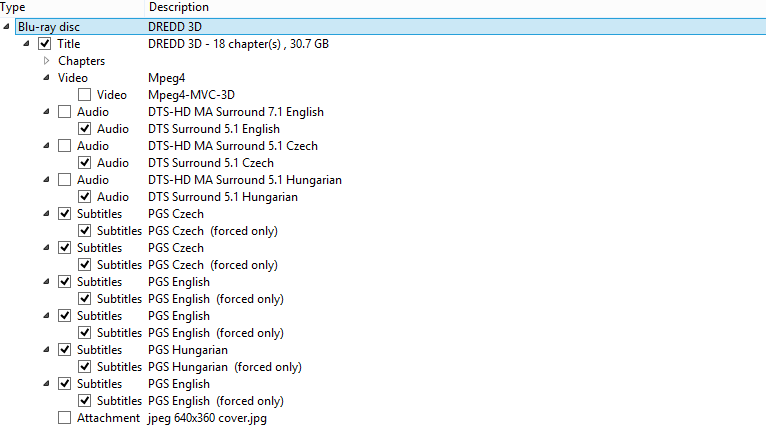Click the 'Mpeg4-MVC-3D' description text

click(x=192, y=95)
